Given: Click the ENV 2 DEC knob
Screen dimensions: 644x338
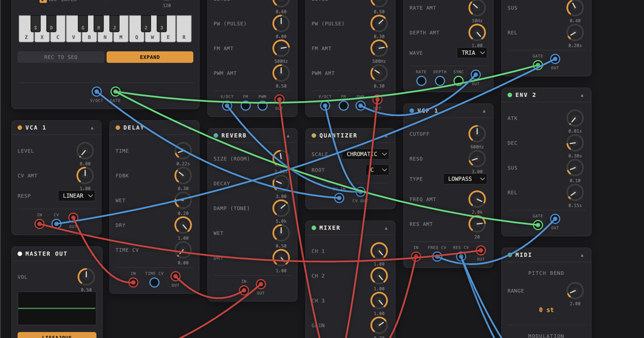Looking at the screenshot, I should (575, 143).
